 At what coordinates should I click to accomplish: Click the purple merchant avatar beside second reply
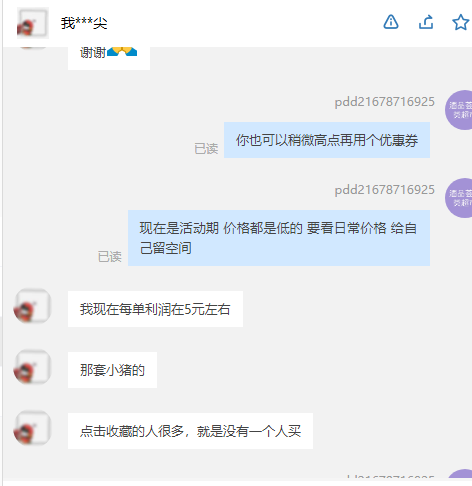point(460,198)
